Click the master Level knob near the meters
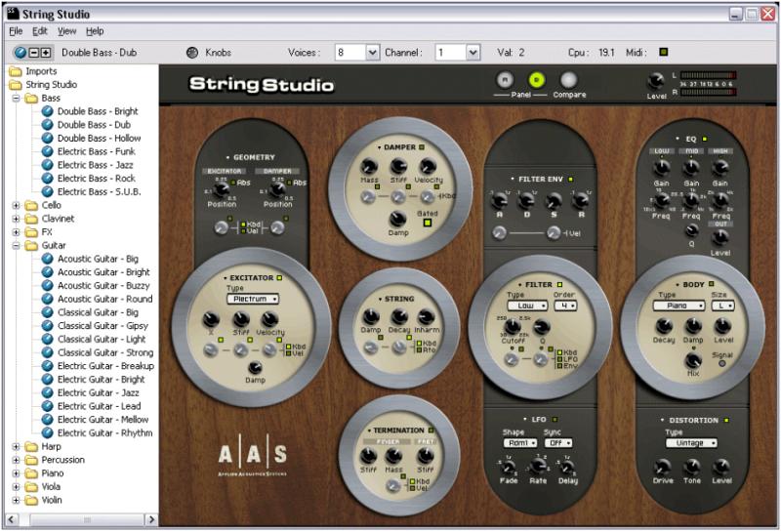 656,81
